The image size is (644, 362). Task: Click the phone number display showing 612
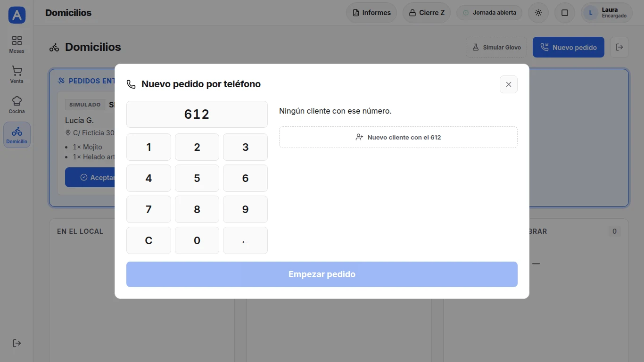[x=197, y=114]
